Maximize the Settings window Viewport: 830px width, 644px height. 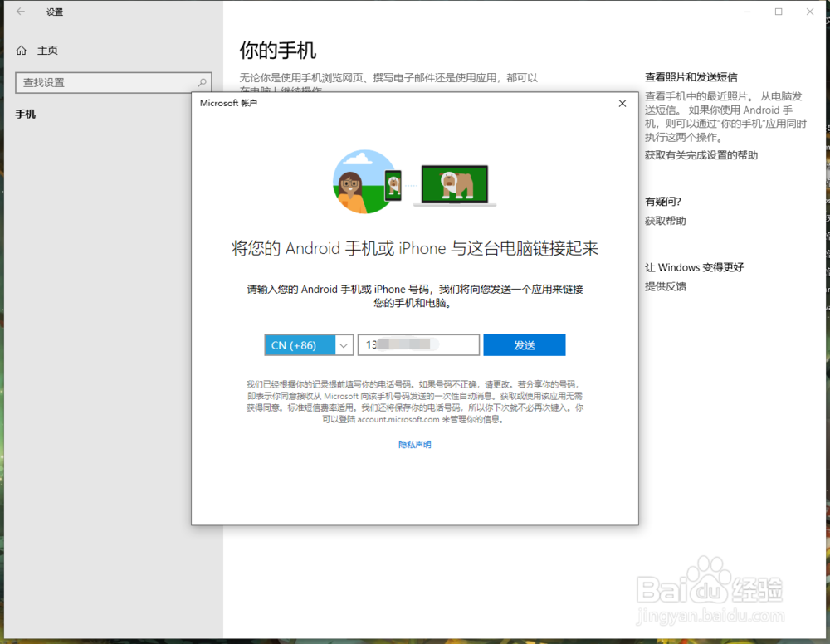click(x=779, y=12)
